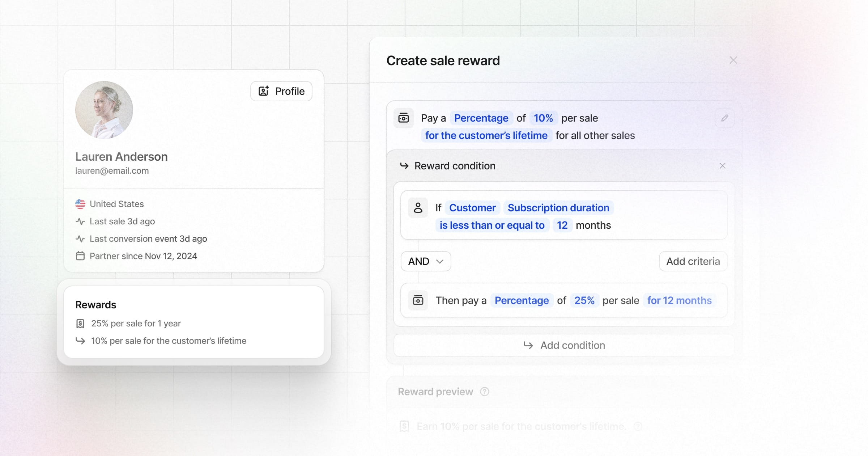Click the Add condition button
This screenshot has height=456, width=868.
pyautogui.click(x=564, y=345)
